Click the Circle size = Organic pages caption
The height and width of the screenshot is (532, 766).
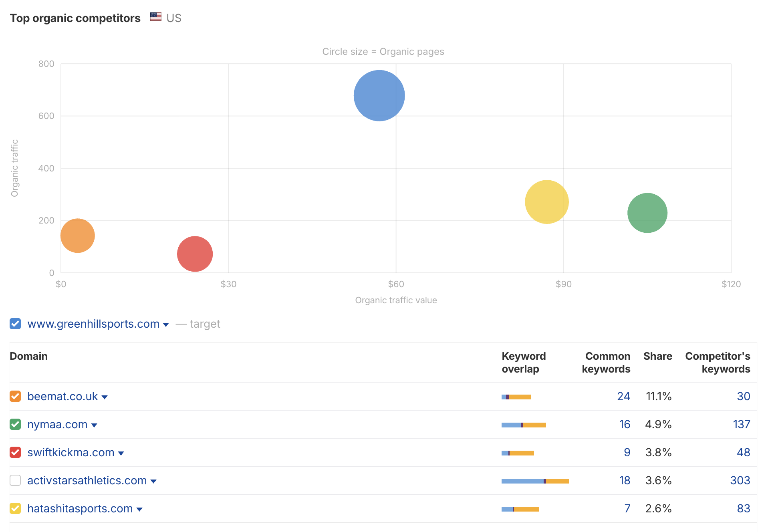pyautogui.click(x=383, y=52)
